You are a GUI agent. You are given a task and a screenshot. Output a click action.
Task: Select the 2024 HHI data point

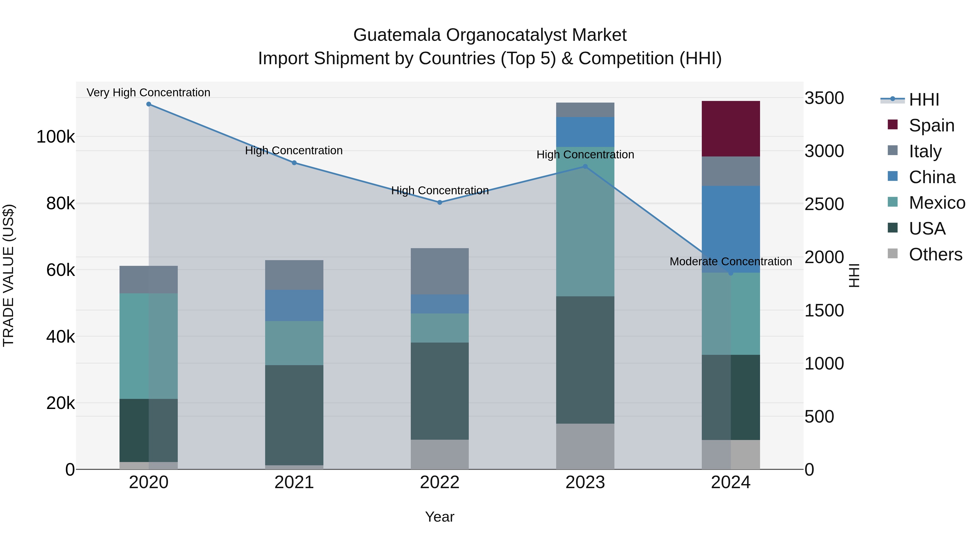pyautogui.click(x=731, y=273)
